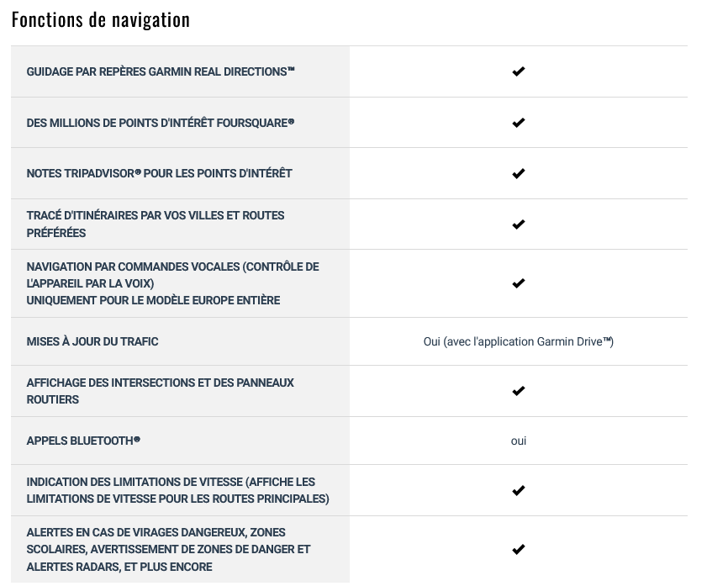The height and width of the screenshot is (586, 728).
Task: Click the Uniquement pour le modèle Europe entière note
Action: tap(153, 300)
